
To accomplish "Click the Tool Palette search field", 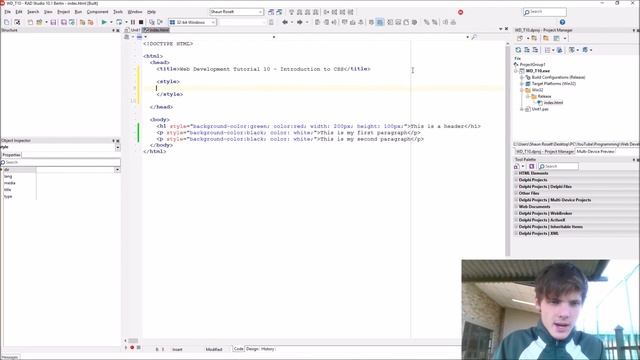I will pos(558,166).
